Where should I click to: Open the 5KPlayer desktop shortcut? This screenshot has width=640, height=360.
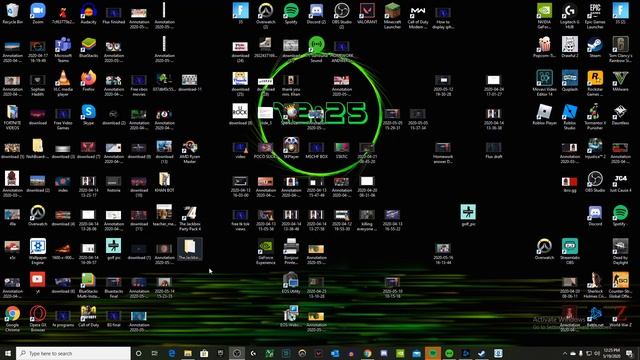point(291,148)
